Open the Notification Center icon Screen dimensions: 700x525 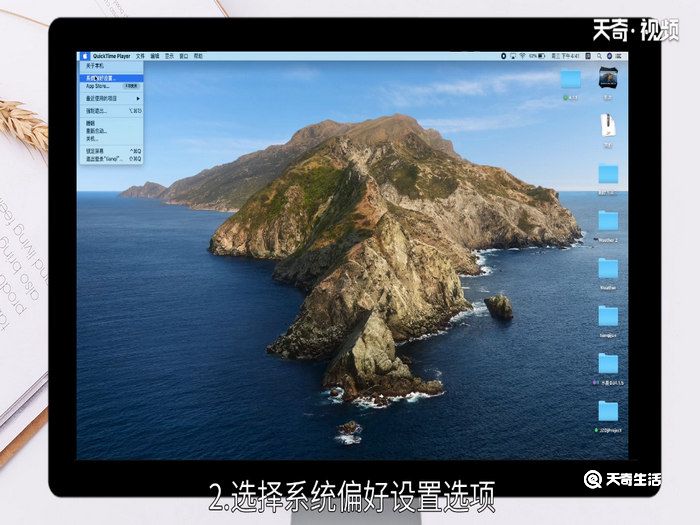point(619,56)
